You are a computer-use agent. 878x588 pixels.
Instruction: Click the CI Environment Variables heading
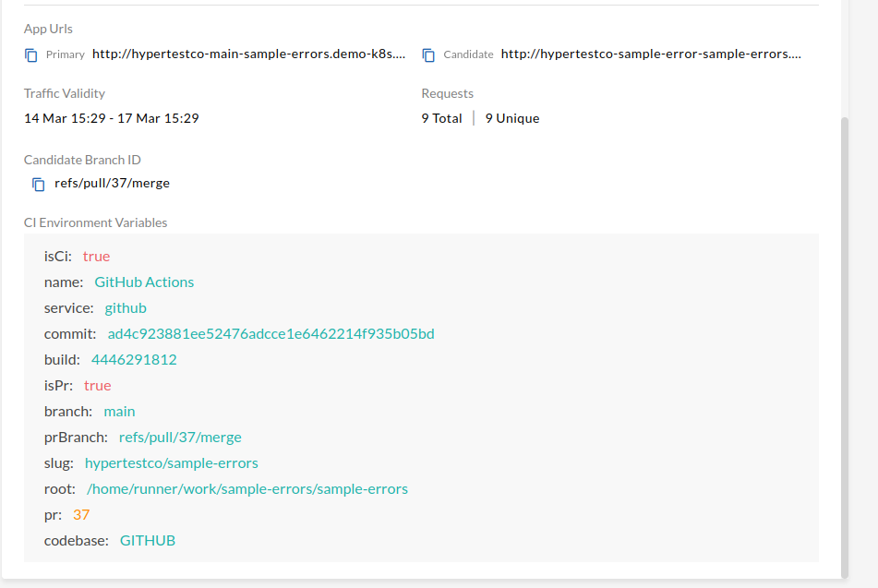95,222
